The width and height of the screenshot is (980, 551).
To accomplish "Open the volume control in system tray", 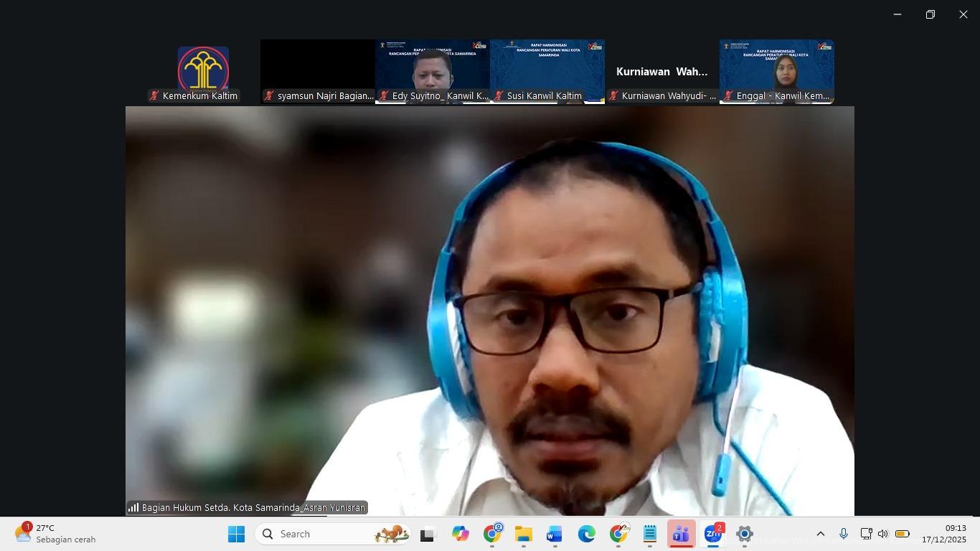I will pos(883,534).
